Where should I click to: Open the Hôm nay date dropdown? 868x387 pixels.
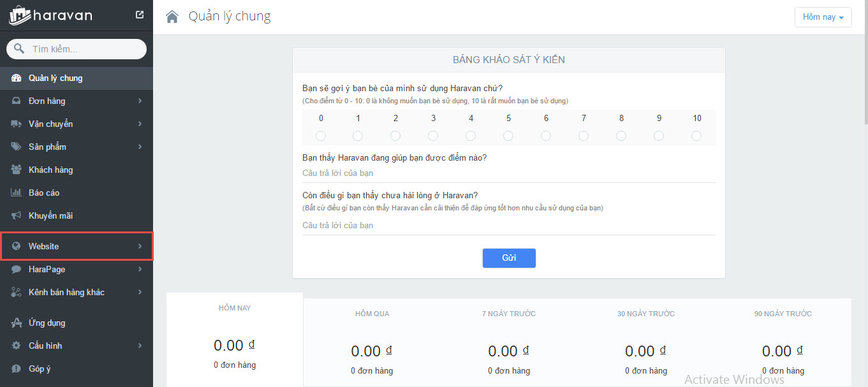tap(823, 17)
